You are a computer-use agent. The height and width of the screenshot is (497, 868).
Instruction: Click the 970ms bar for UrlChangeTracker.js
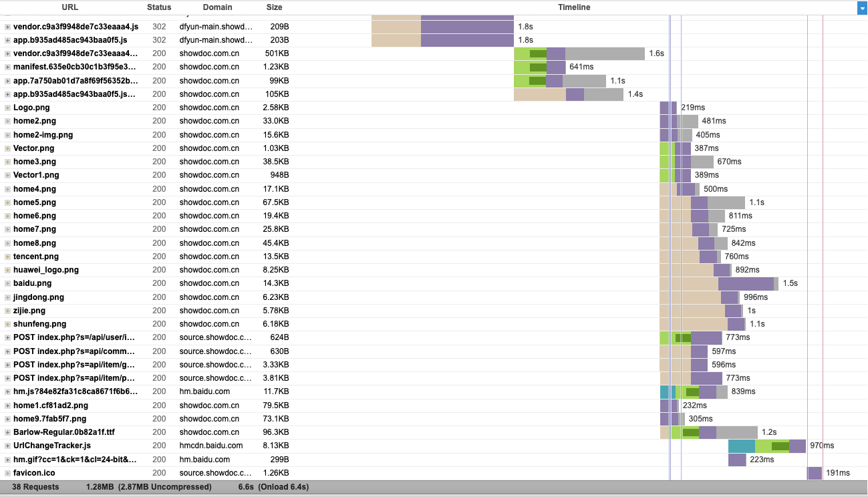[768, 446]
